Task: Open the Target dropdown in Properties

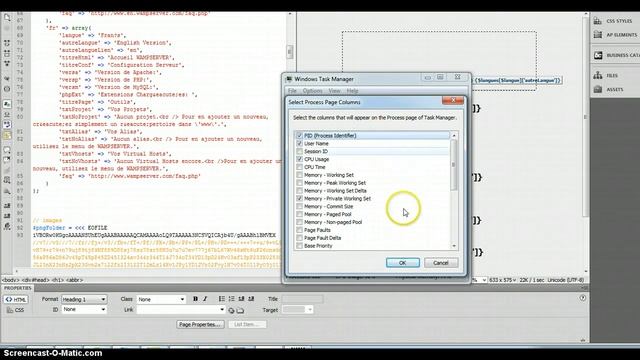Action: (298, 310)
